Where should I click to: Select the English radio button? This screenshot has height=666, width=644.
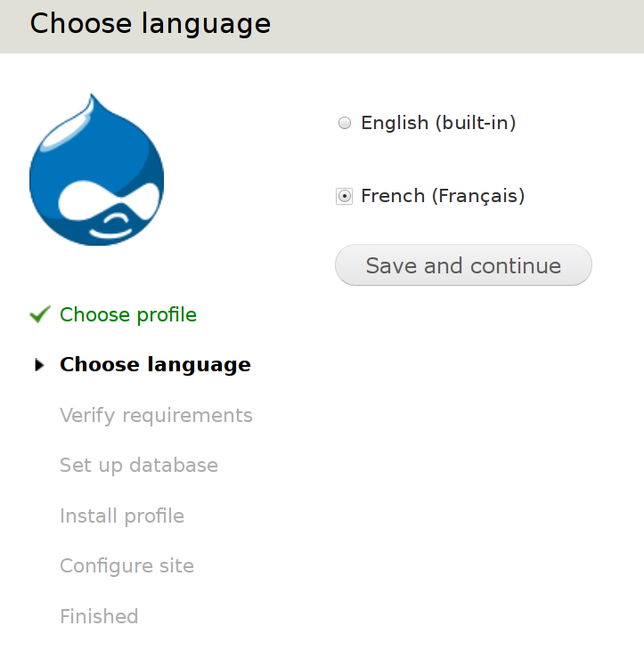pyautogui.click(x=345, y=124)
